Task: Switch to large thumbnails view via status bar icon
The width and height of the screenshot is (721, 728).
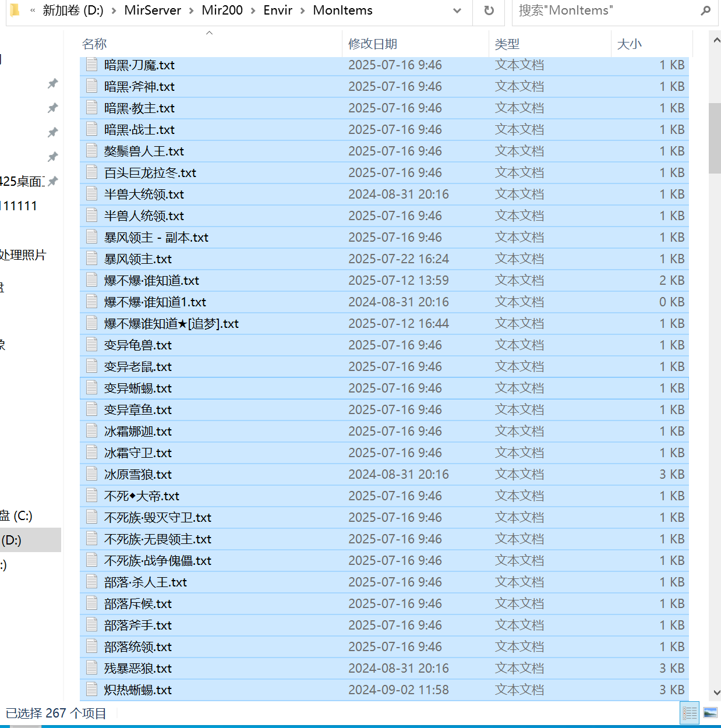Action: click(710, 713)
